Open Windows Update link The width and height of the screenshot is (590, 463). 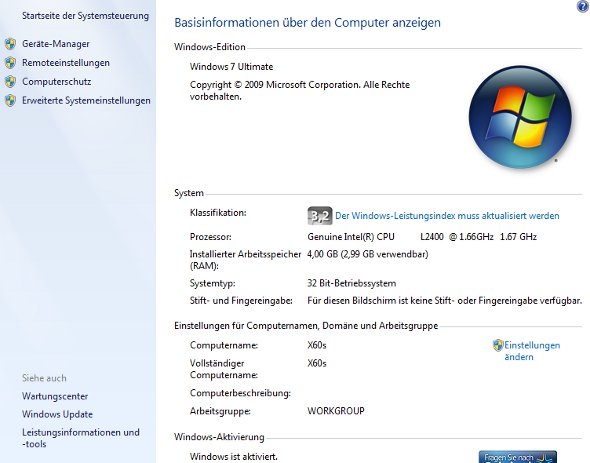[x=57, y=414]
